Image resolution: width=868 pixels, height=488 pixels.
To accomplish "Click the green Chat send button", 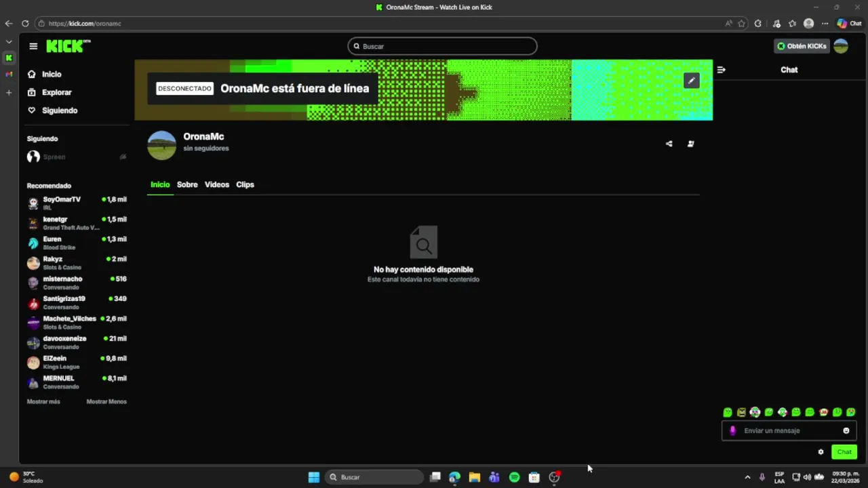I will click(x=844, y=452).
